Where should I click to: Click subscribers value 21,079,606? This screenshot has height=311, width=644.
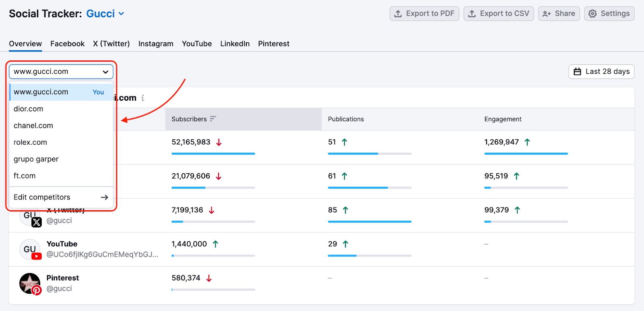pyautogui.click(x=191, y=176)
